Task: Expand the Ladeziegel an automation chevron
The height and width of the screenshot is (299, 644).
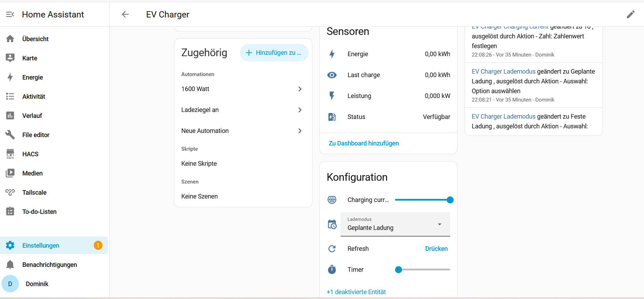Action: pos(300,110)
